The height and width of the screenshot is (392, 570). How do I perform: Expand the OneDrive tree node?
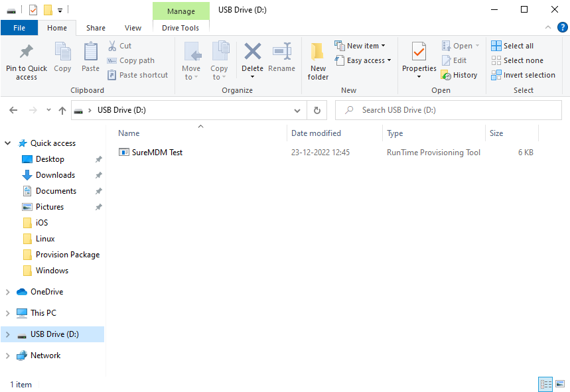pos(8,292)
